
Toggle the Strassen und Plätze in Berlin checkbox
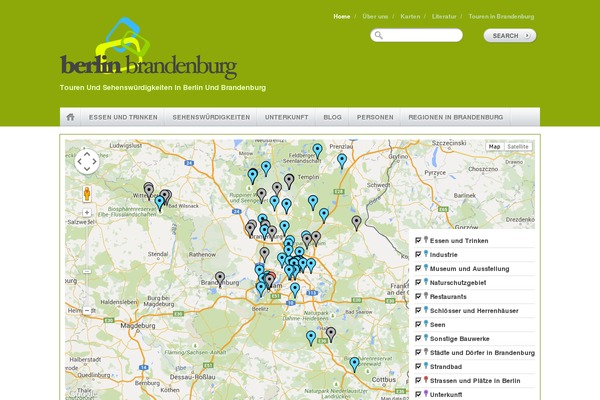point(418,380)
